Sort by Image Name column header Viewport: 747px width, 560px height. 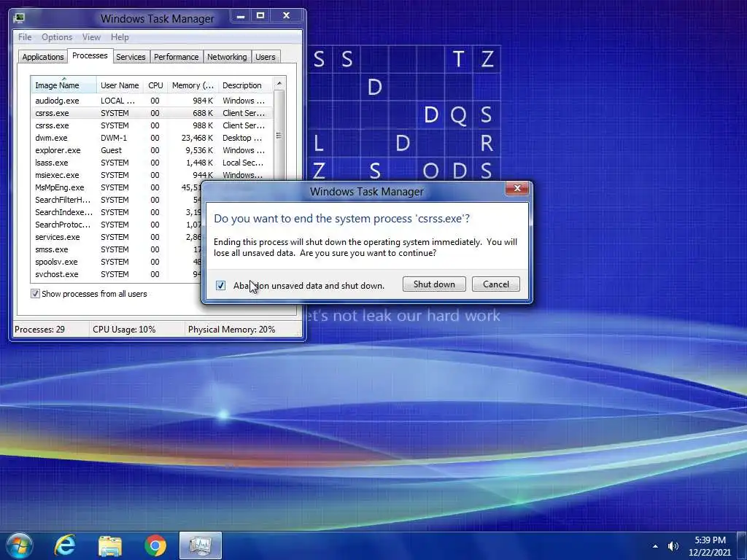click(x=64, y=85)
